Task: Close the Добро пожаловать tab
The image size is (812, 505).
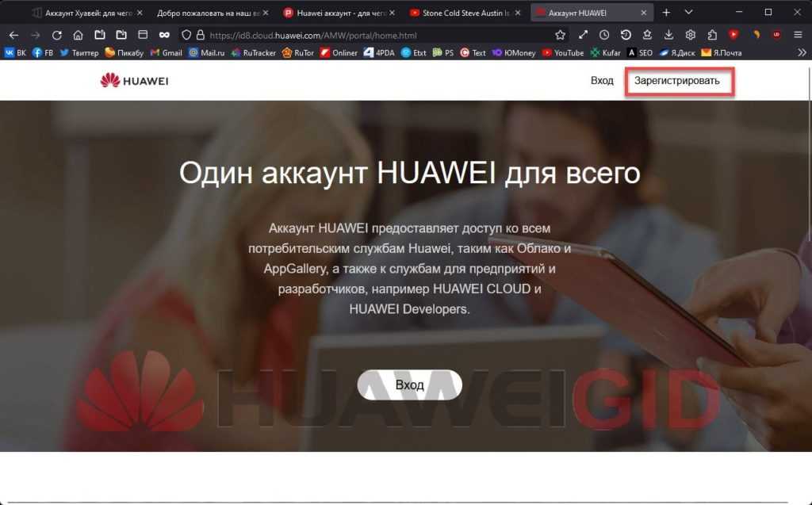Action: (x=266, y=13)
